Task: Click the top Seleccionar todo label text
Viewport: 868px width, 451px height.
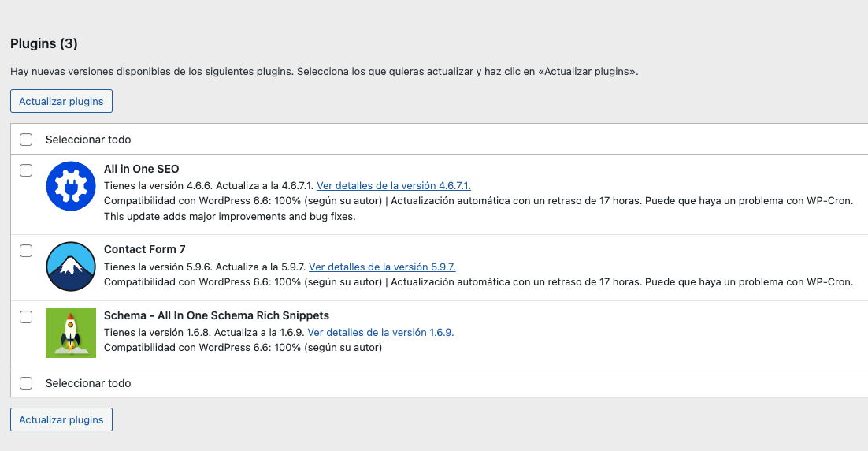Action: [x=88, y=140]
